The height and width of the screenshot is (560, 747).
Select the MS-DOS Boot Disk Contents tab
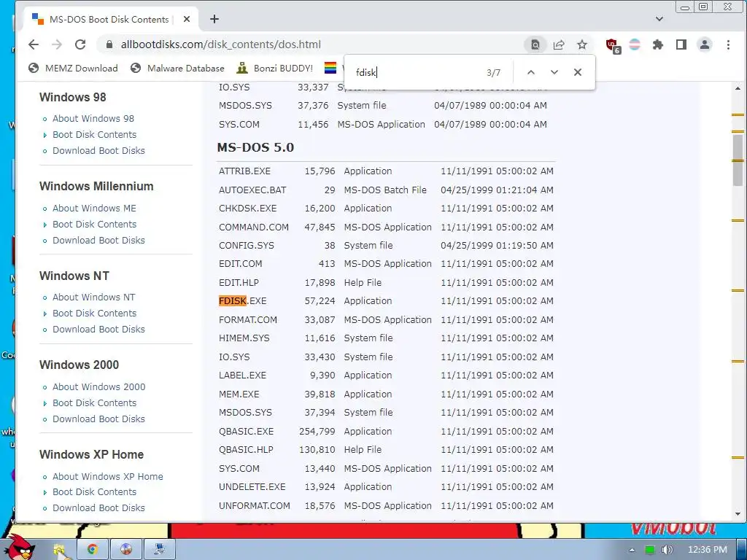click(109, 19)
